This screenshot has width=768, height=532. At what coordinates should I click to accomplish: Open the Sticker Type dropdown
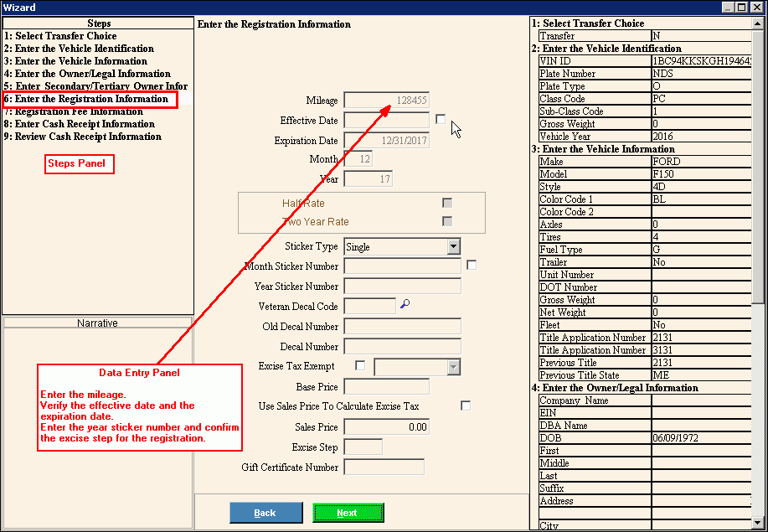coord(453,246)
